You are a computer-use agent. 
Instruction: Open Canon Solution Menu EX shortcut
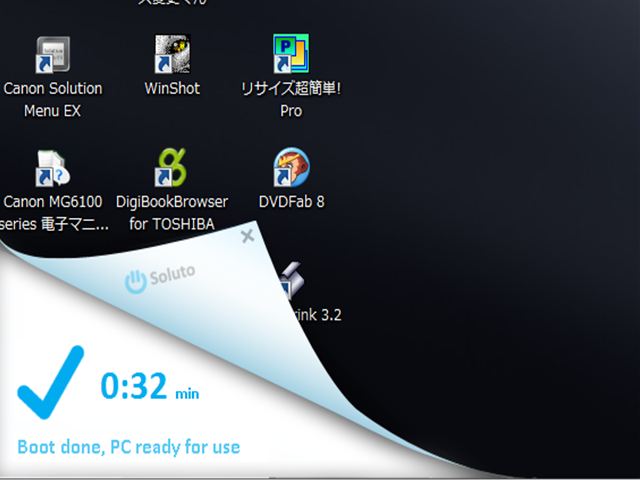(x=53, y=55)
